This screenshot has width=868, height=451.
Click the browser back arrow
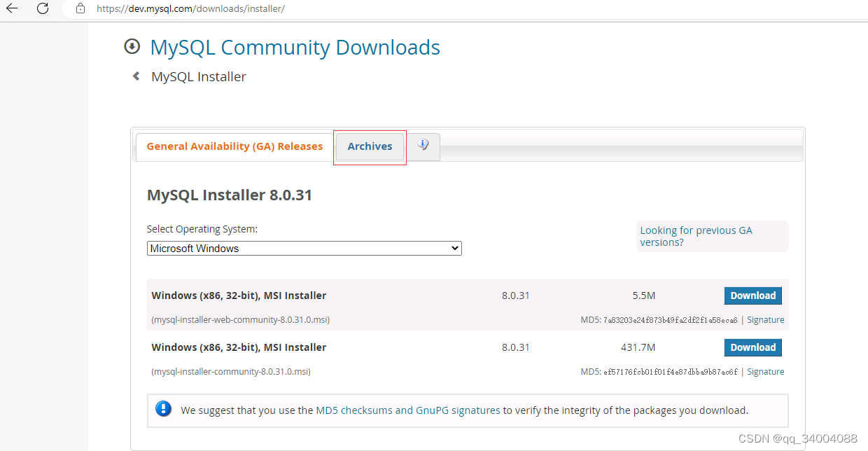12,8
